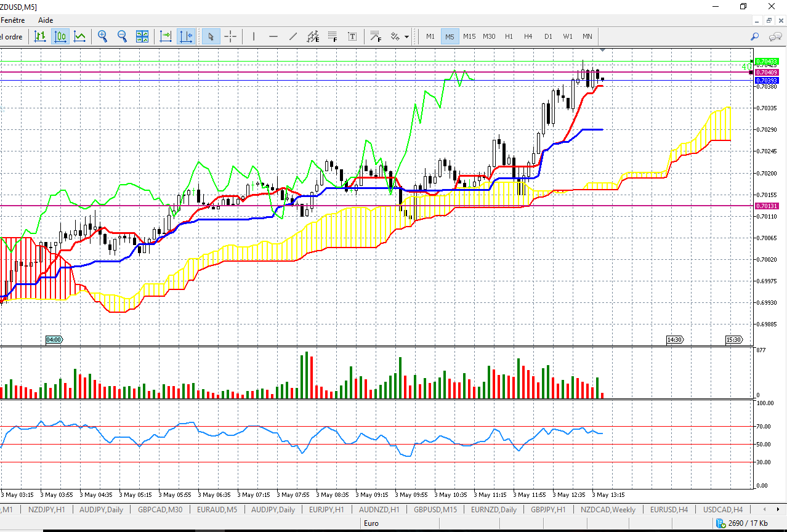Open the EURNZD,Daily chart tab

(494, 510)
